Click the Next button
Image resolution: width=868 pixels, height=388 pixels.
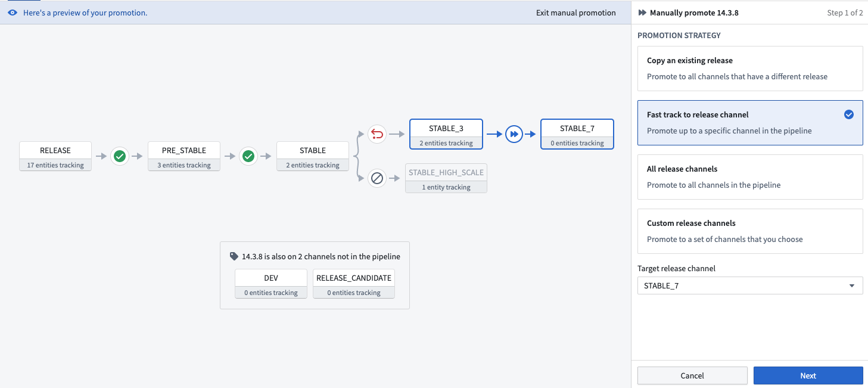coord(808,375)
